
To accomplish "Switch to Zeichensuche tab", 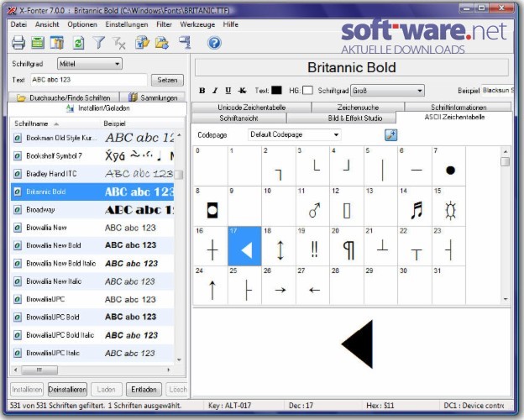I will [x=358, y=108].
